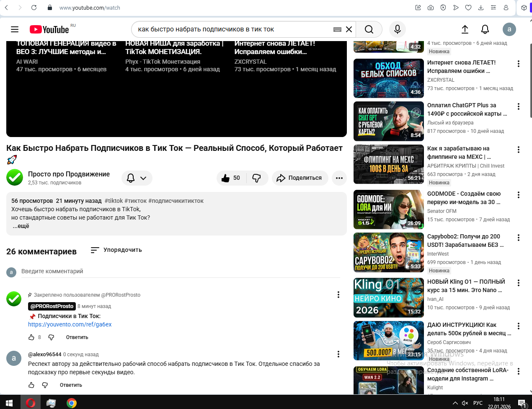Screen dimensions: 532x409
Task: Click the upload video icon in the header
Action: (465, 29)
